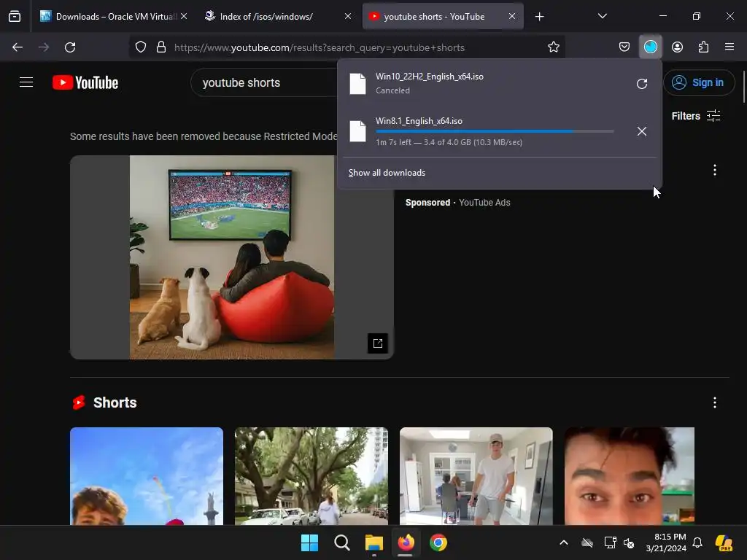Open File Explorer from the taskbar
Image resolution: width=747 pixels, height=560 pixels.
tap(374, 542)
